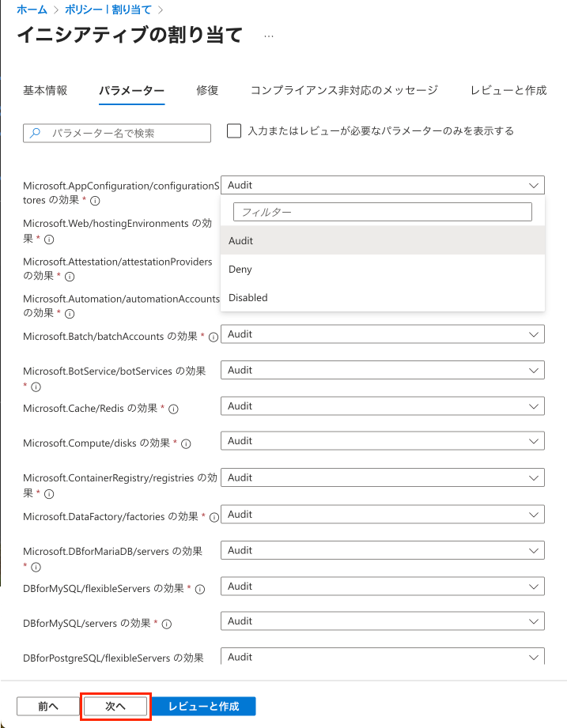Click info icon for Microsoft.Attestation/attestationProviders effect

point(70,277)
